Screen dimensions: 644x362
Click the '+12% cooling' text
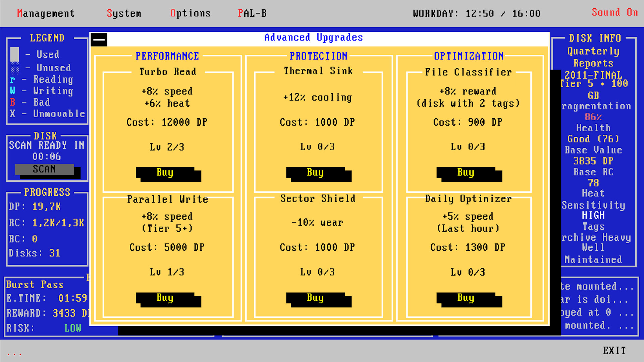(317, 98)
